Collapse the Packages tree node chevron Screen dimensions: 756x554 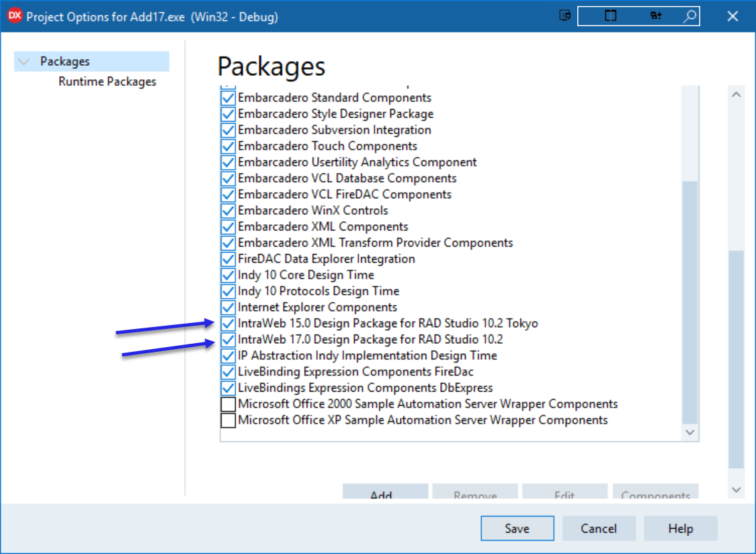tap(25, 62)
